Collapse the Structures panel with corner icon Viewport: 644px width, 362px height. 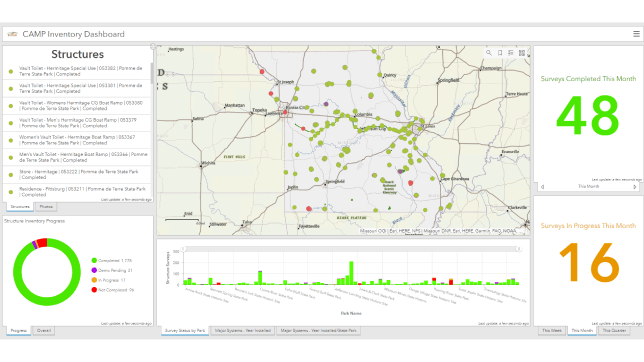click(153, 46)
